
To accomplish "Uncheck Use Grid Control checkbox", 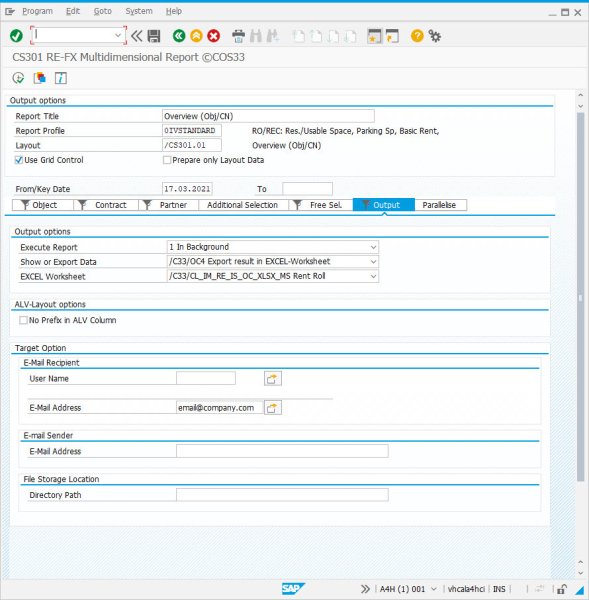I will click(18, 160).
